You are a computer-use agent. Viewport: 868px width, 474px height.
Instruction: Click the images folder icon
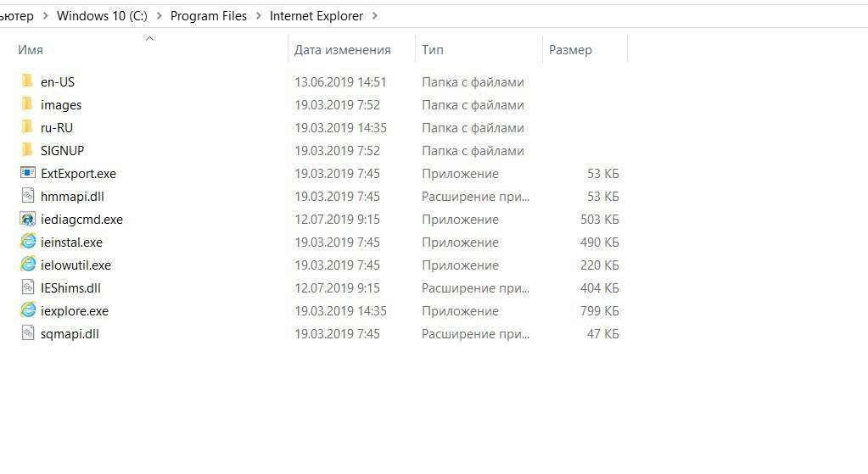[27, 104]
